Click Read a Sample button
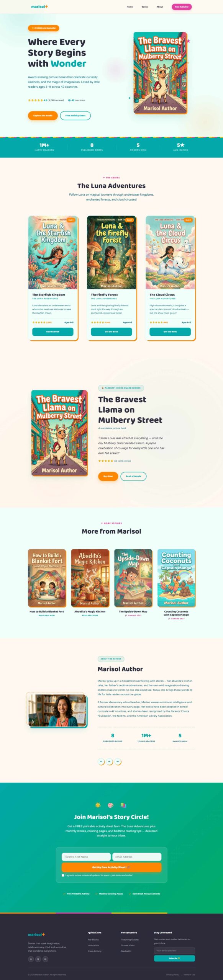This screenshot has height=980, width=223. 133,476
